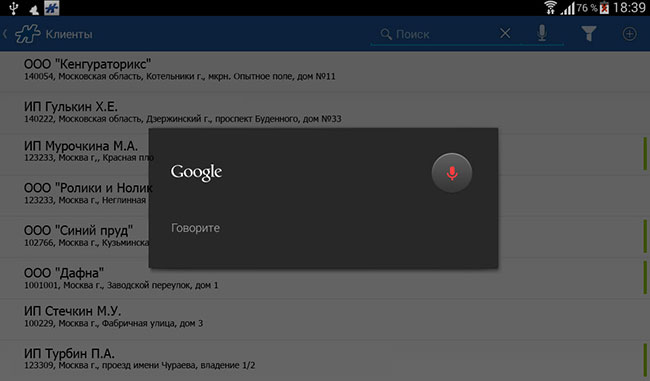
Task: Tap the app notification icon in the status bar
Action: click(x=52, y=8)
